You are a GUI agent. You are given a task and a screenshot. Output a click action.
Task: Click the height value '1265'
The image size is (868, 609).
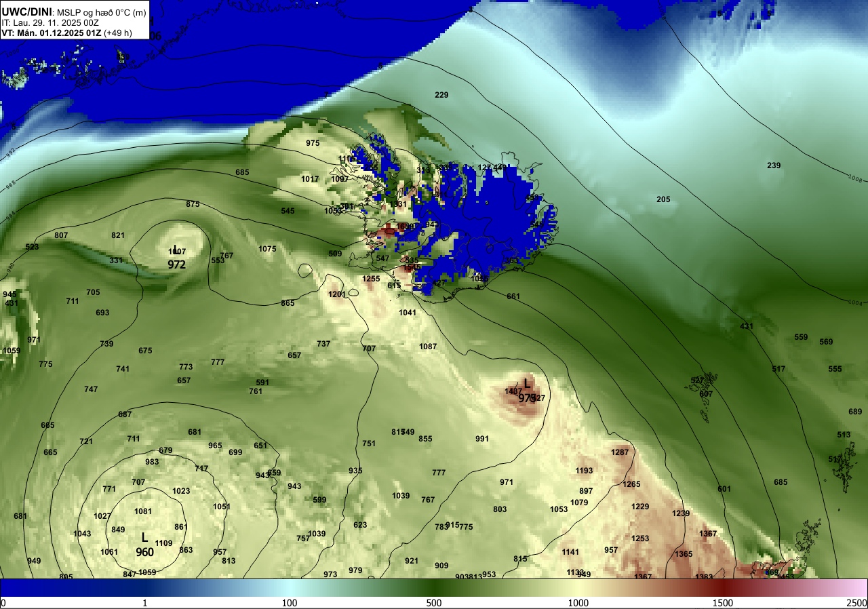(x=631, y=484)
